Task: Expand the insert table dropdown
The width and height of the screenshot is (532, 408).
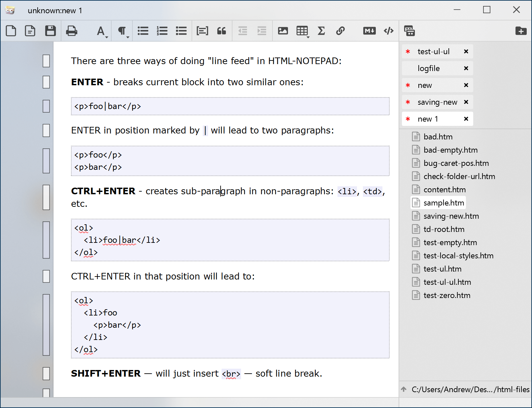Action: 302,31
